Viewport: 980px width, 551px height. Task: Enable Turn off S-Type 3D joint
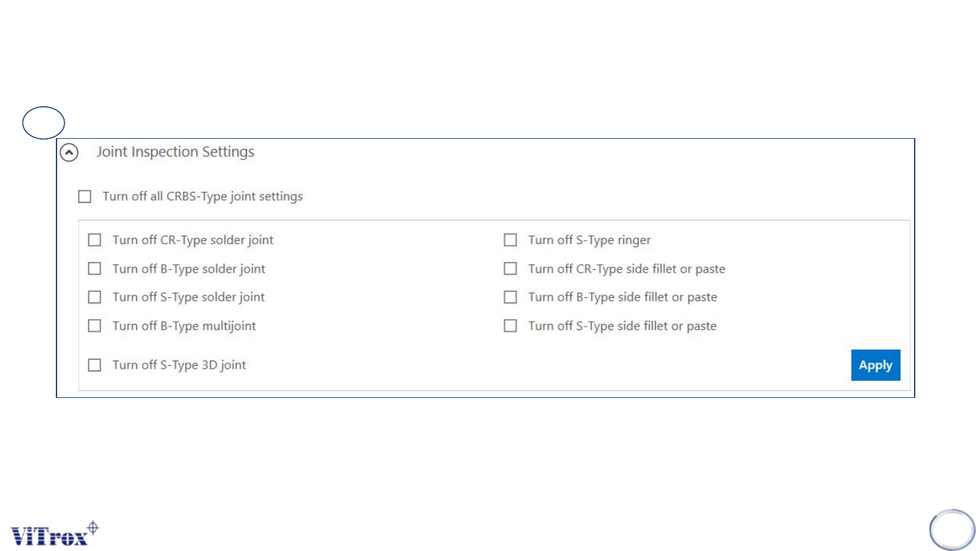coord(95,365)
